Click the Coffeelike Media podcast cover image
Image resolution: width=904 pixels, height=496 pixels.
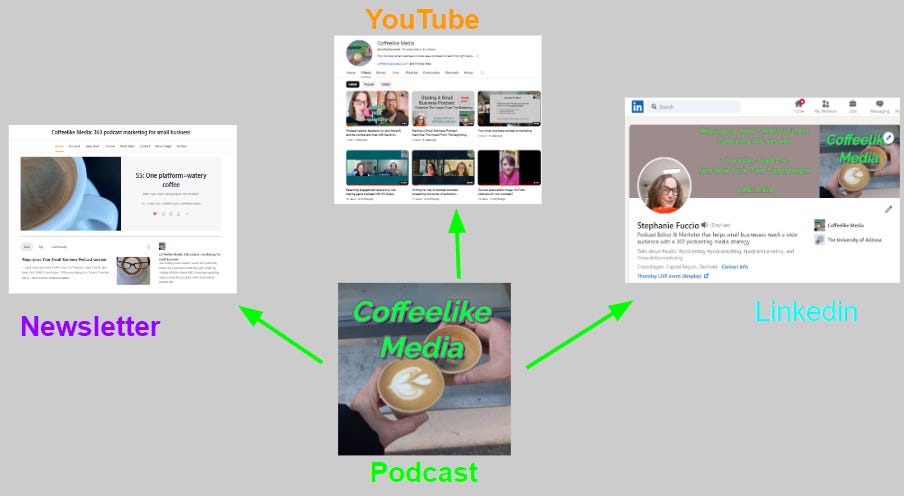424,369
